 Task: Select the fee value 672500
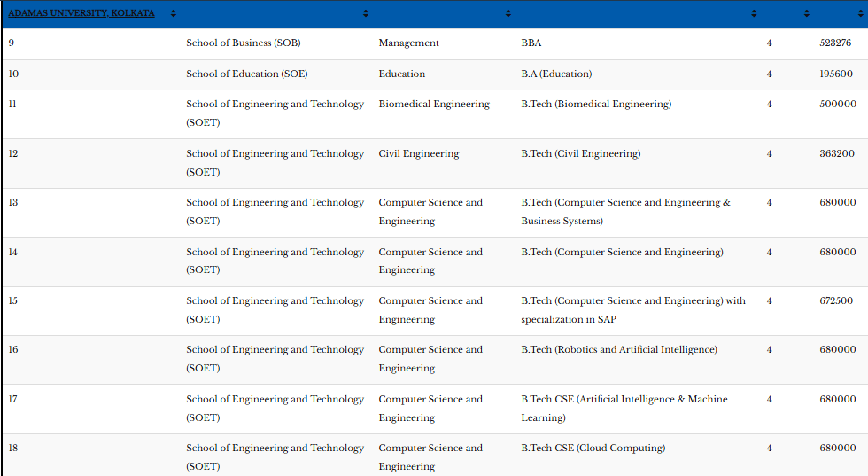coord(836,300)
